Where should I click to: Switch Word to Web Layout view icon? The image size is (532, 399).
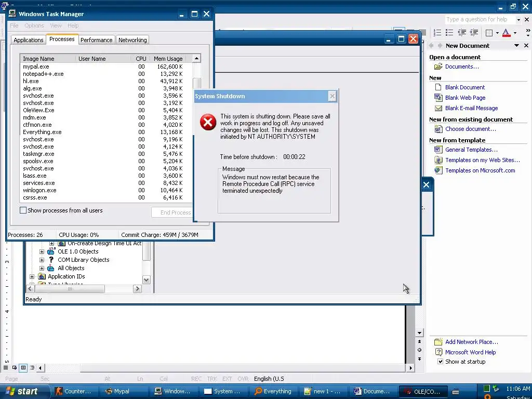tap(15, 367)
